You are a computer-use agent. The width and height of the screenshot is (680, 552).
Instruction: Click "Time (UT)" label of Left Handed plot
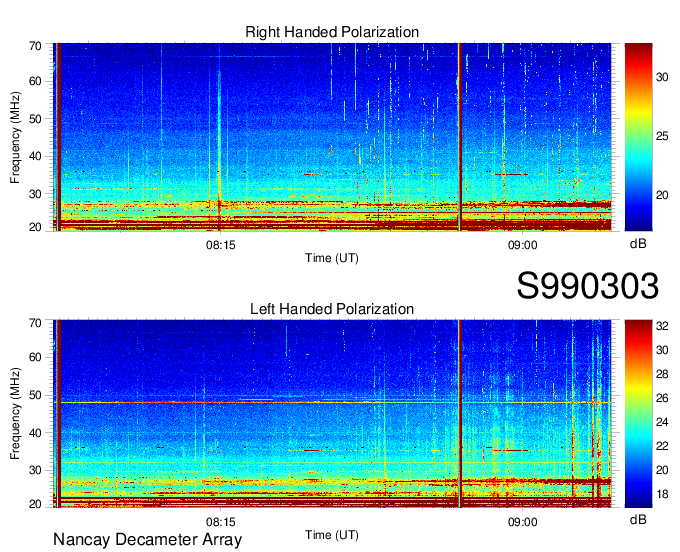[332, 535]
